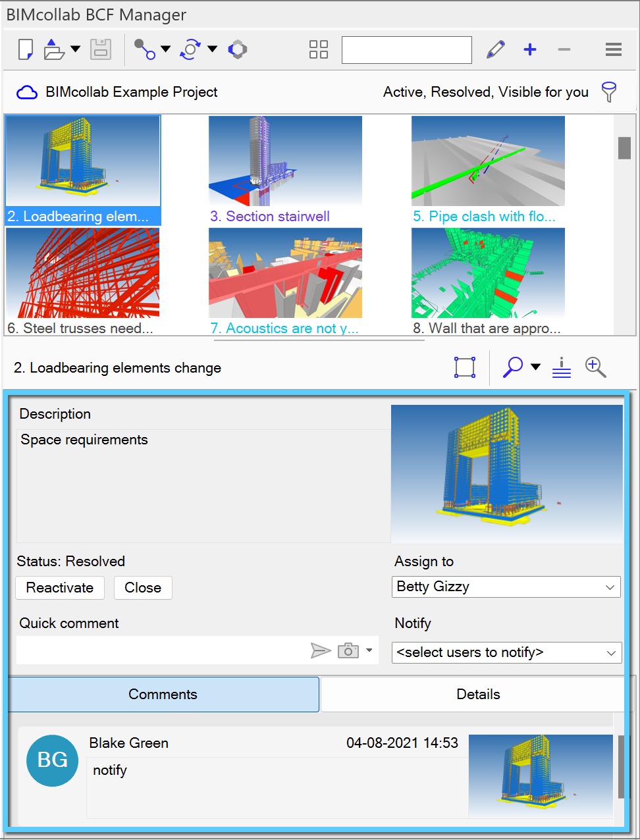Click the connect to project icon
640x840 pixels.
point(144,49)
